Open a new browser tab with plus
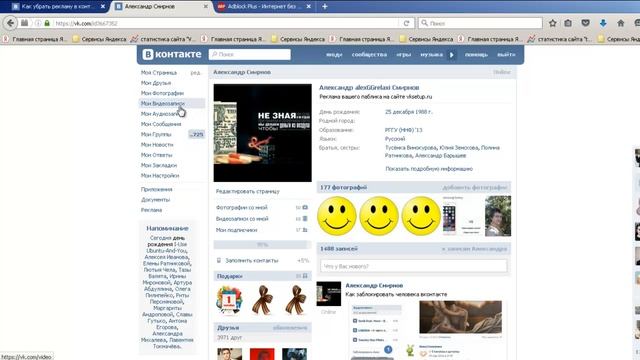 tap(324, 7)
